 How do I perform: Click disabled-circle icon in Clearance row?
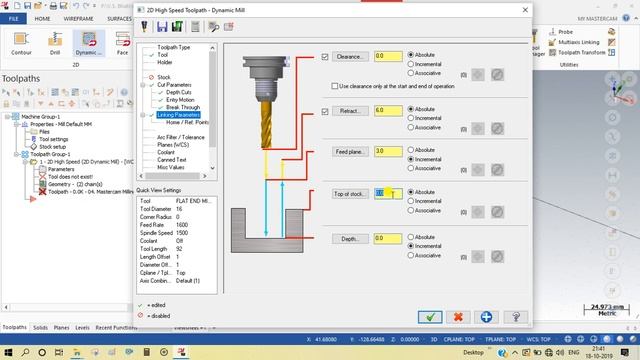[497, 75]
